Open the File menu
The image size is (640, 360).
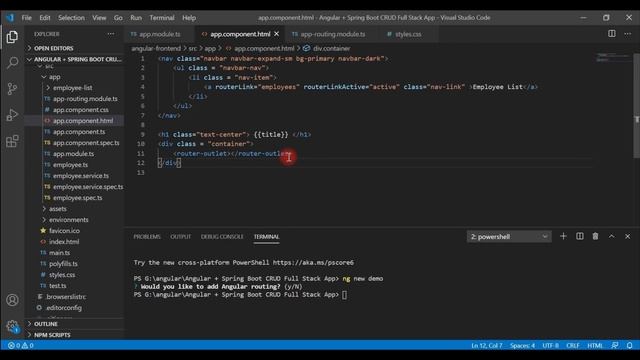coord(27,18)
